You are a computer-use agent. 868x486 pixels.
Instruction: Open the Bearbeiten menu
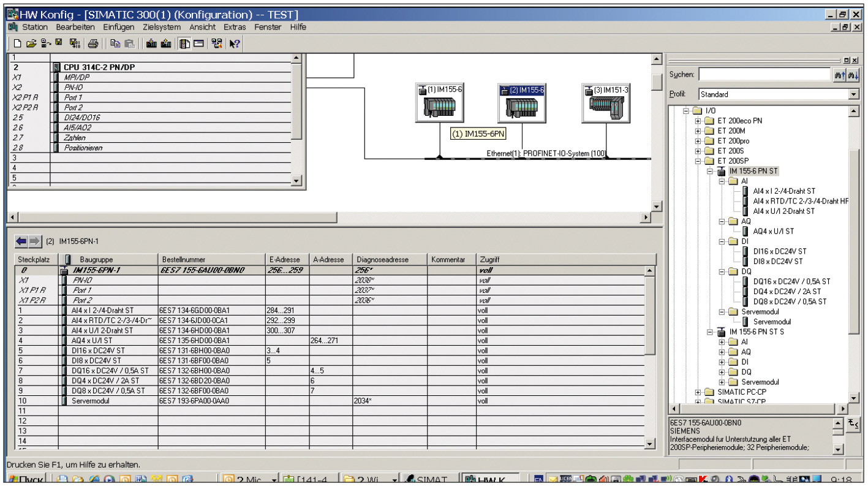tap(75, 27)
